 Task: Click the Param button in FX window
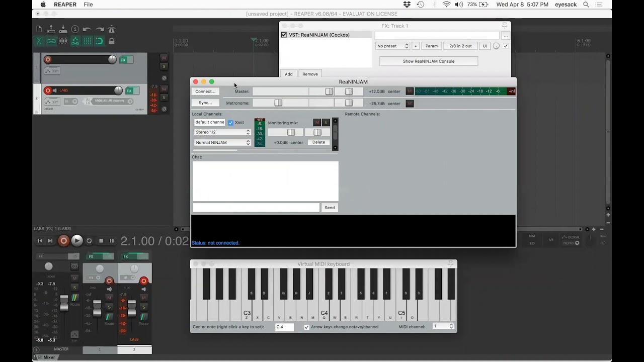pos(432,46)
